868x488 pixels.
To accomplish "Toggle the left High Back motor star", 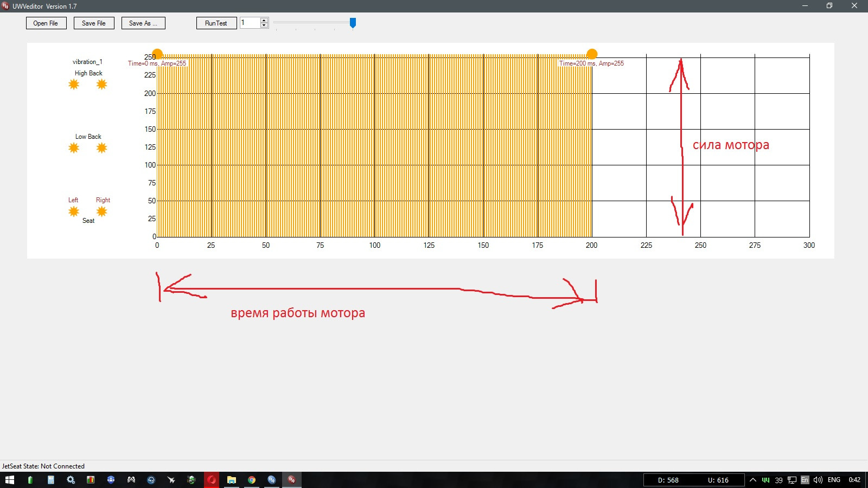I will (74, 84).
